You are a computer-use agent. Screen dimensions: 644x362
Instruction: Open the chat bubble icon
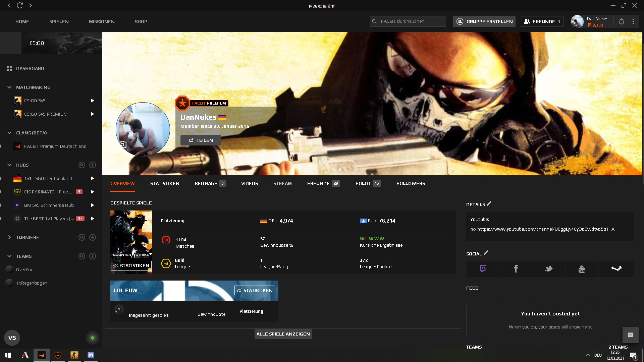pos(630,335)
